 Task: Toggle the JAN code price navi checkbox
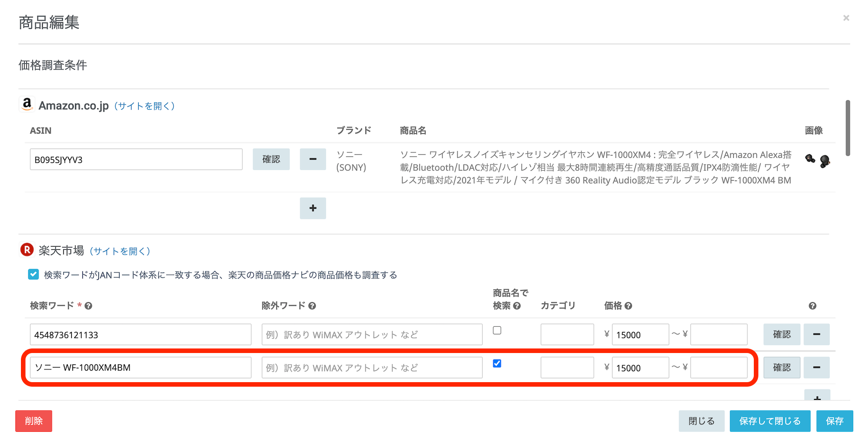click(x=33, y=274)
